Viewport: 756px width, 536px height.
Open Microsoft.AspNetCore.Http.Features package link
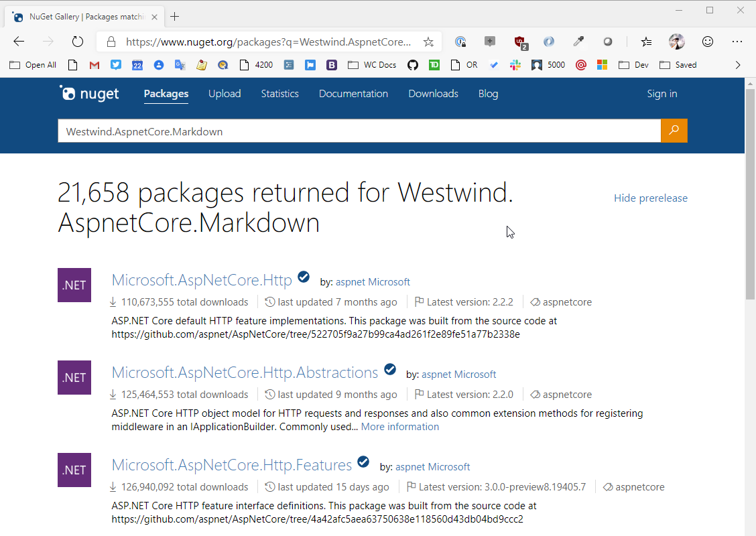232,465
